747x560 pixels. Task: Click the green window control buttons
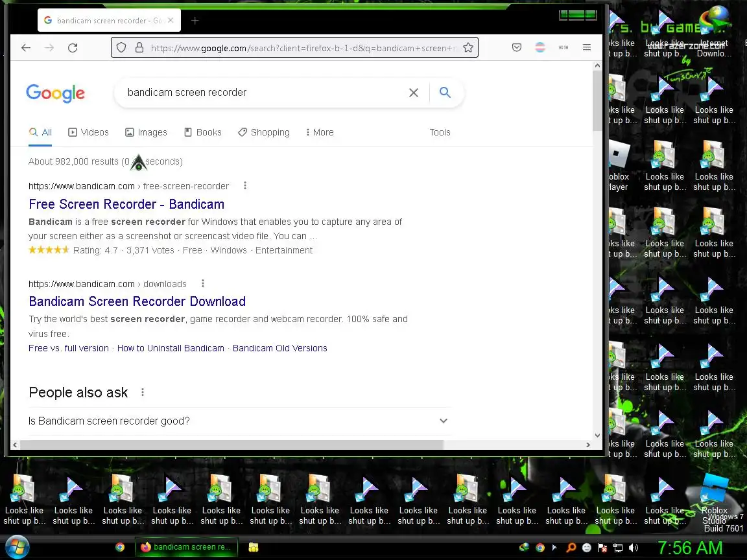pos(578,16)
